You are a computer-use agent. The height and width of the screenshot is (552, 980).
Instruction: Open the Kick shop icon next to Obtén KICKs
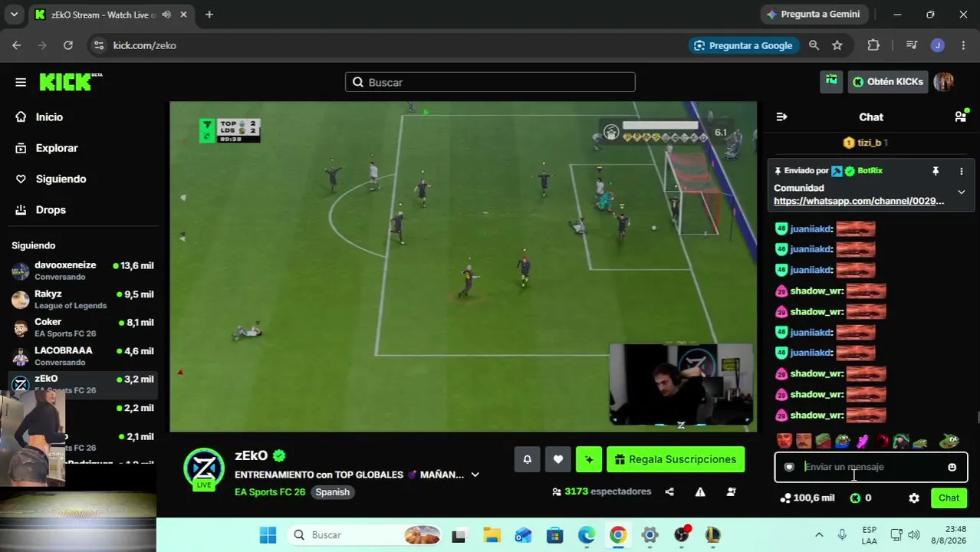[x=831, y=81]
